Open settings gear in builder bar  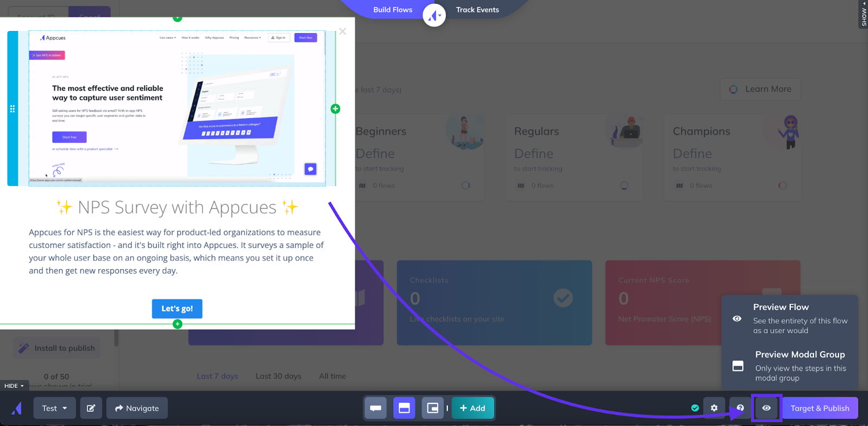tap(714, 408)
